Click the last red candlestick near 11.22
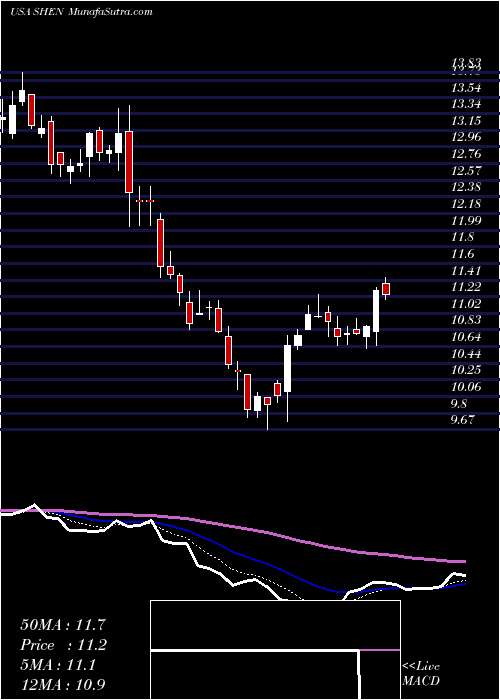This screenshot has height=700, width=500. point(386,289)
